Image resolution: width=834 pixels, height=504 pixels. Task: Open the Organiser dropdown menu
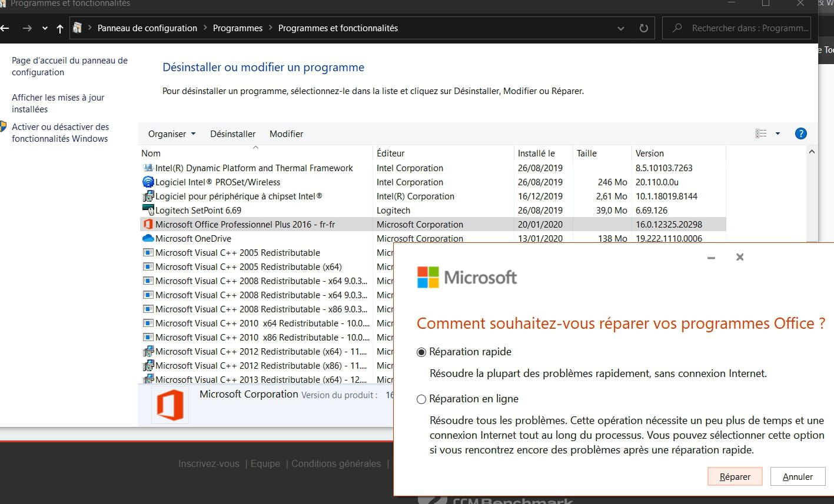click(171, 134)
